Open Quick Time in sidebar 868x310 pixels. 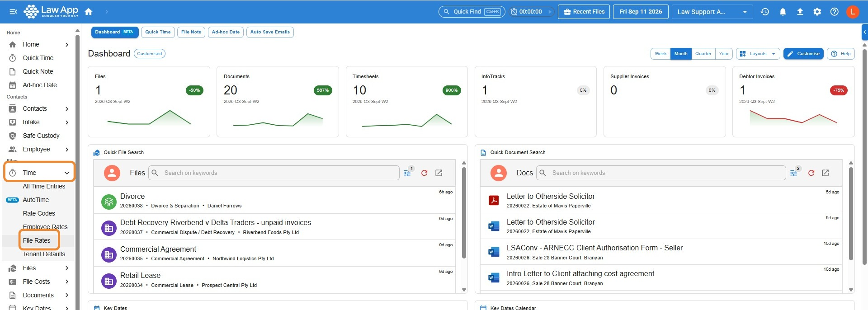[38, 58]
